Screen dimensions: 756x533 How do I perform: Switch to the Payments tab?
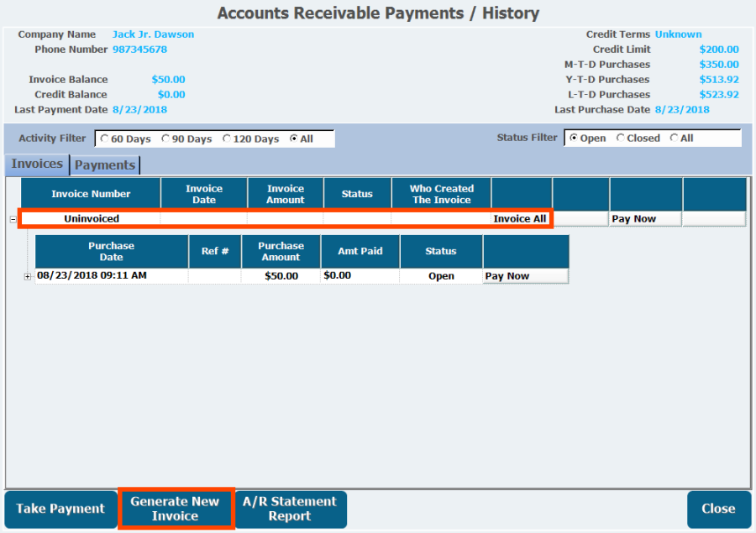pyautogui.click(x=105, y=165)
